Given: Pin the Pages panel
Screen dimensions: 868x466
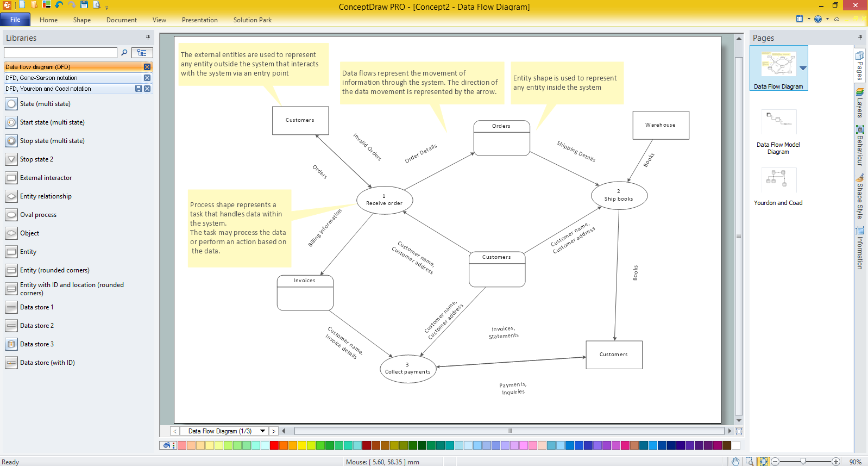Looking at the screenshot, I should coord(860,38).
